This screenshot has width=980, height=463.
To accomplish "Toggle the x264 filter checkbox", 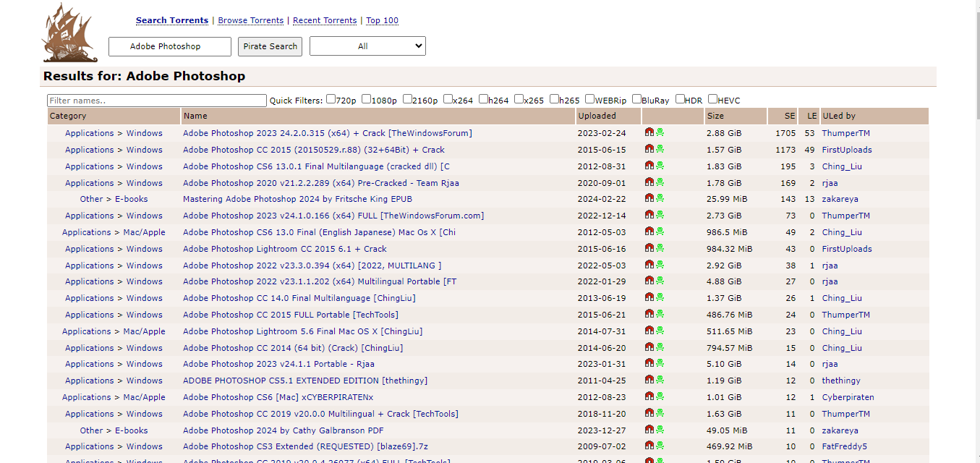I will [448, 99].
